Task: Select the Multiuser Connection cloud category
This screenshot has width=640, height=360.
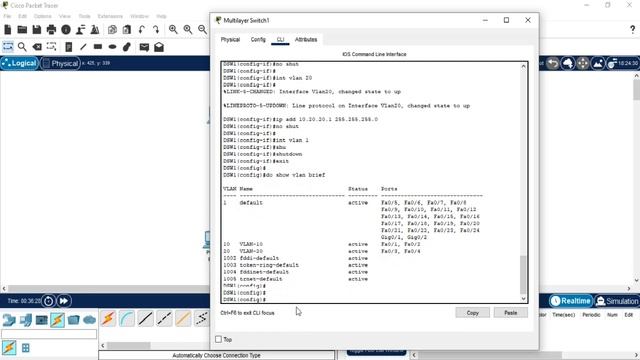Action: pyautogui.click(x=89, y=320)
